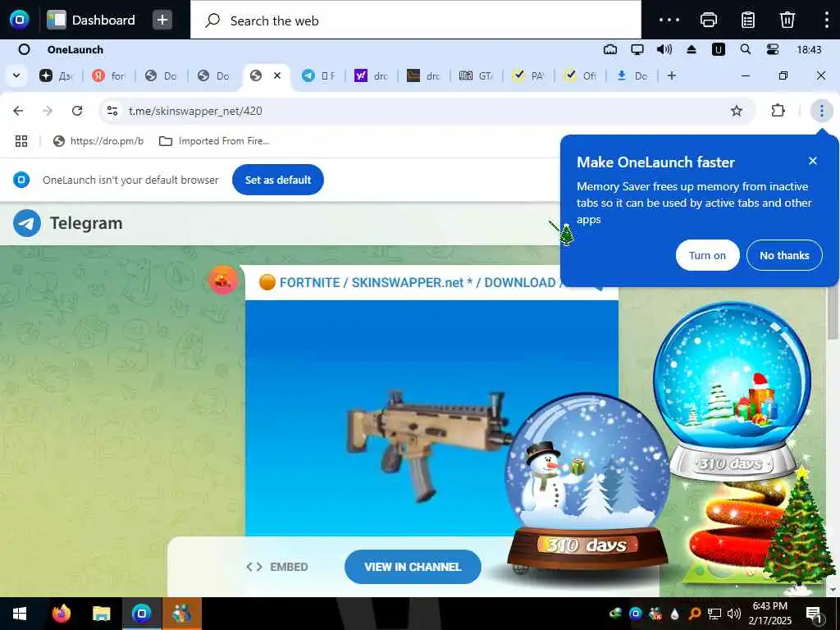The width and height of the screenshot is (840, 630).
Task: Click the EMBED link
Action: [x=277, y=567]
